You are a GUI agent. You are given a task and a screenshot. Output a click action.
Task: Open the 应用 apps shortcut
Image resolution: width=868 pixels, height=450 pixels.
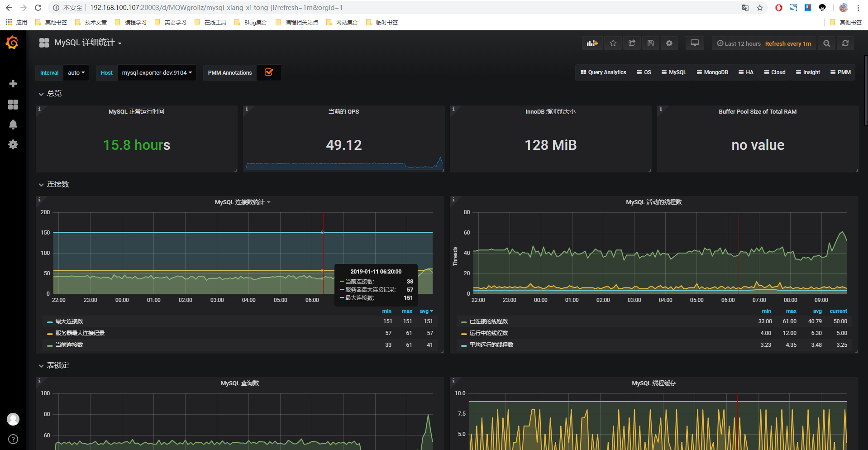[x=16, y=22]
